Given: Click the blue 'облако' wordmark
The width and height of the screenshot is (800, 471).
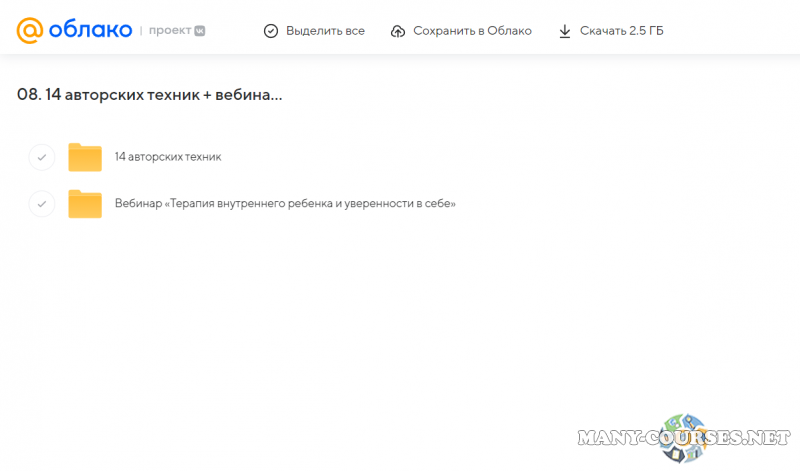Looking at the screenshot, I should click(x=90, y=30).
